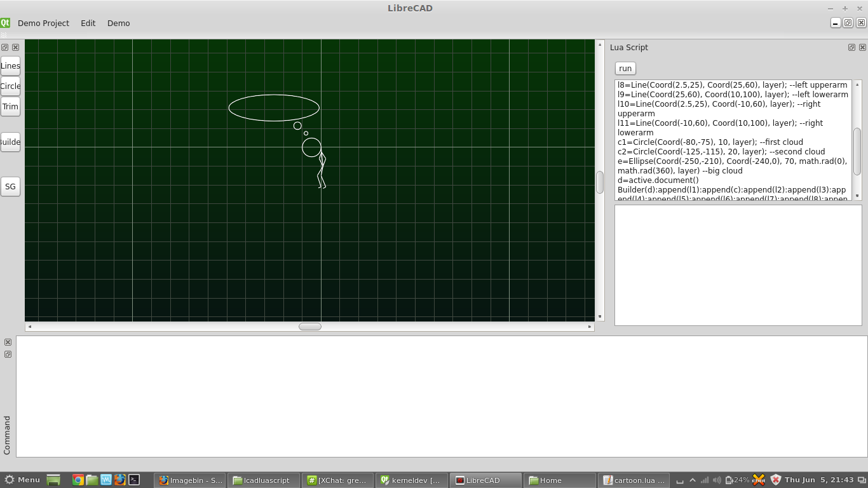Switch to kerneldev Qt Creator window
868x488 pixels.
click(x=411, y=480)
